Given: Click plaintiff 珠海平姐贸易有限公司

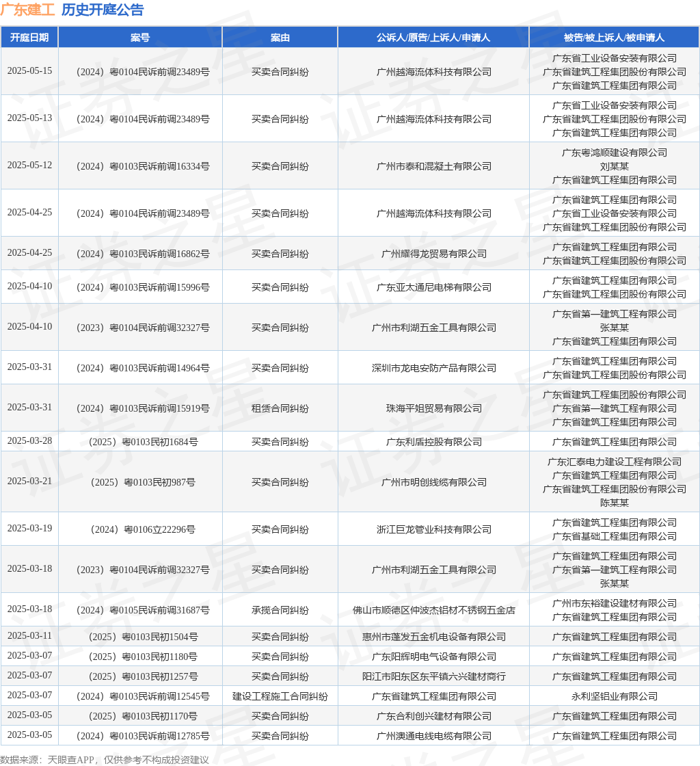Looking at the screenshot, I should (434, 408).
